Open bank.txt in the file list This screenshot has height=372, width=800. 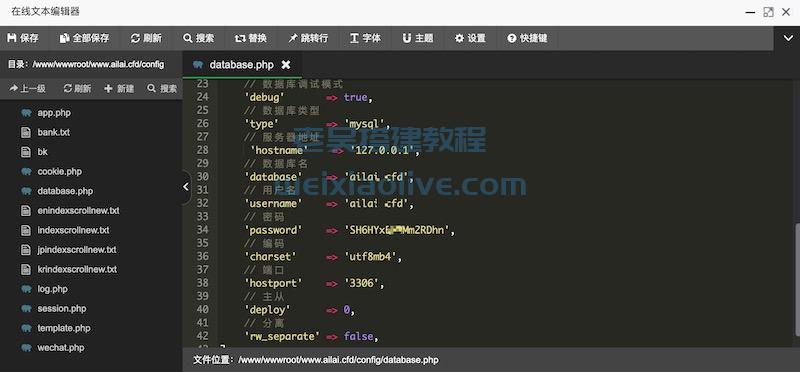54,132
